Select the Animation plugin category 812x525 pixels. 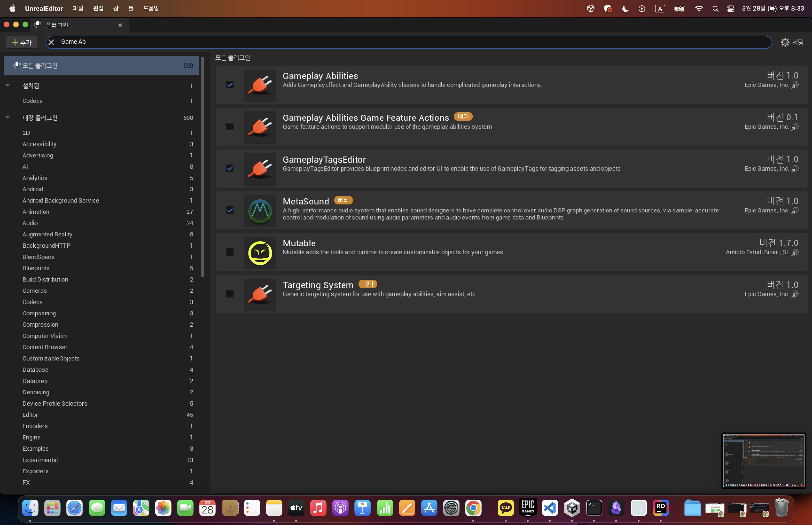coord(36,212)
